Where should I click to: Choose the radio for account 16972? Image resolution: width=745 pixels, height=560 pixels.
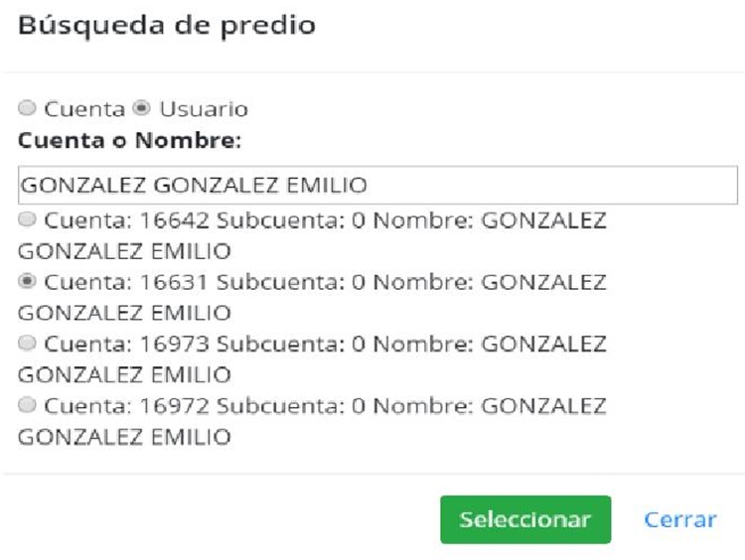pyautogui.click(x=26, y=405)
